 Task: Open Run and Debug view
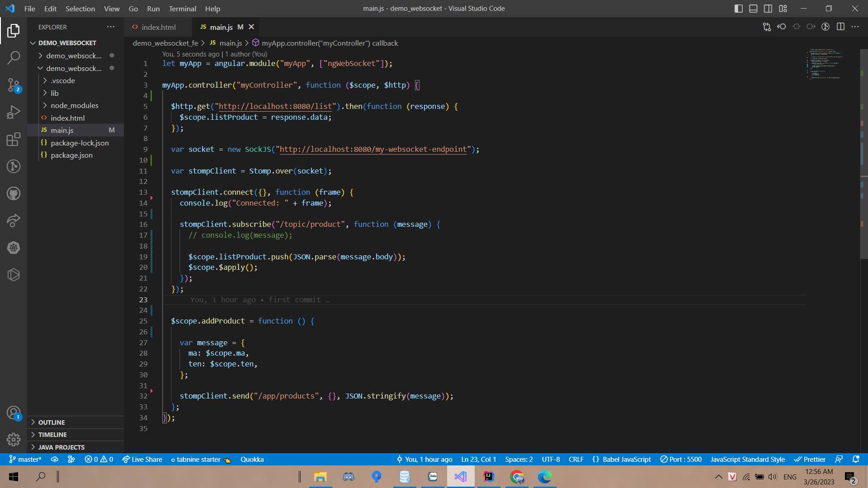[14, 112]
